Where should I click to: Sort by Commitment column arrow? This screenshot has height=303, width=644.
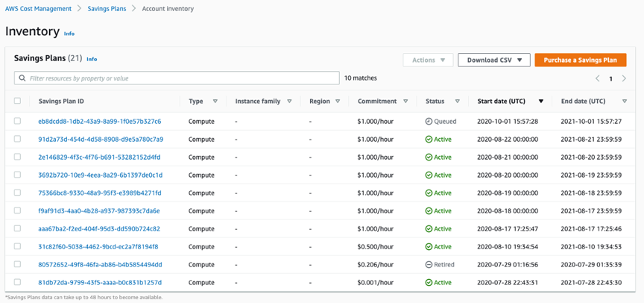click(405, 101)
